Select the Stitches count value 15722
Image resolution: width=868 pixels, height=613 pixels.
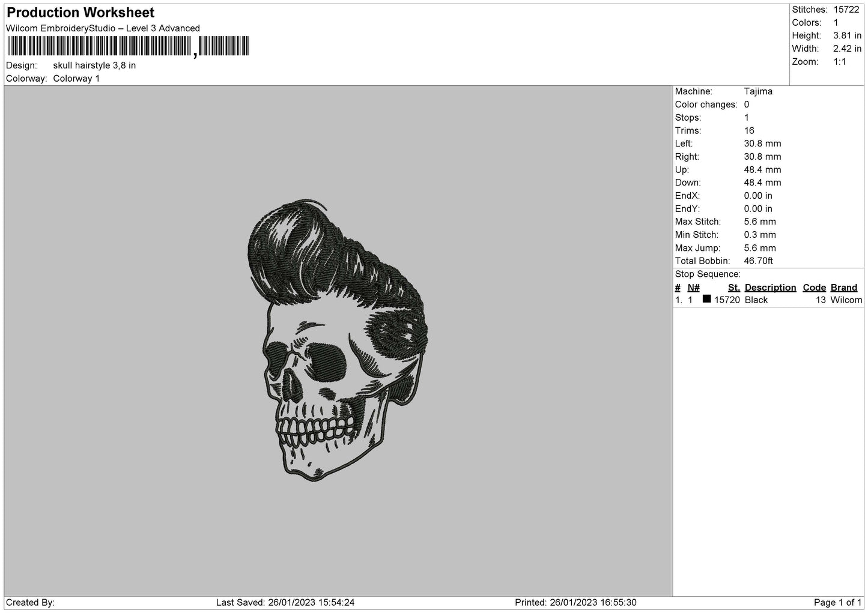(846, 10)
